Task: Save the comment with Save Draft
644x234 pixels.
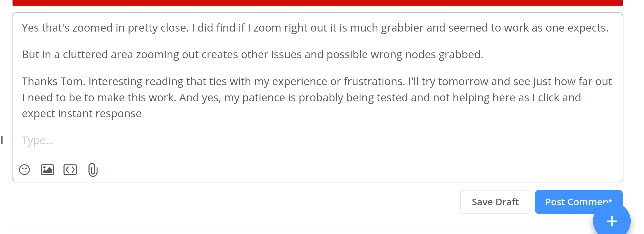Action: point(495,202)
